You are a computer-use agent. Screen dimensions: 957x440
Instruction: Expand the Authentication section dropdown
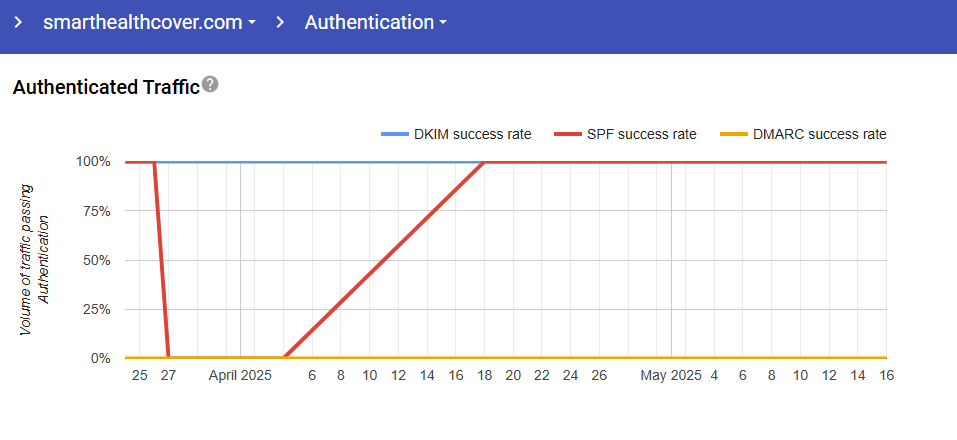(x=375, y=22)
